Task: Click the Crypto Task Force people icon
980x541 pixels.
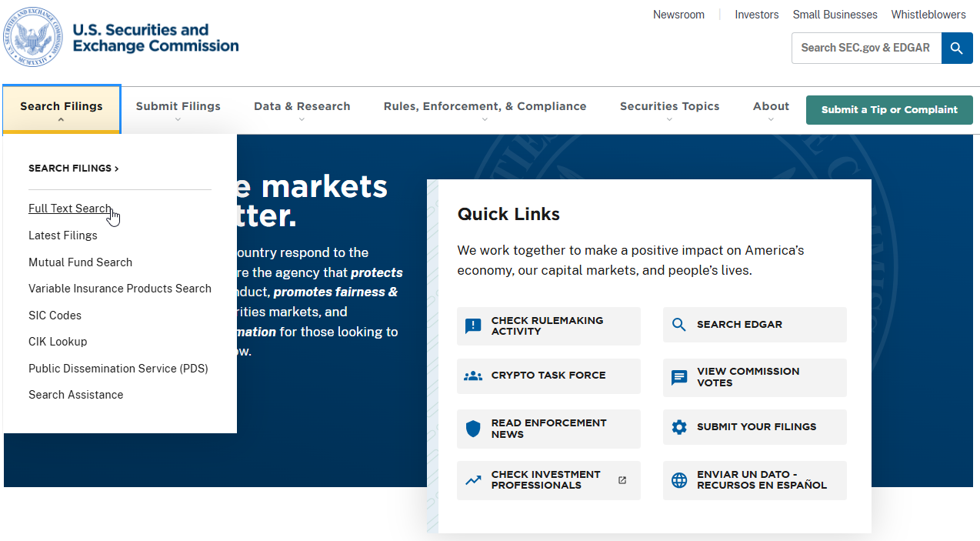Action: click(x=472, y=376)
